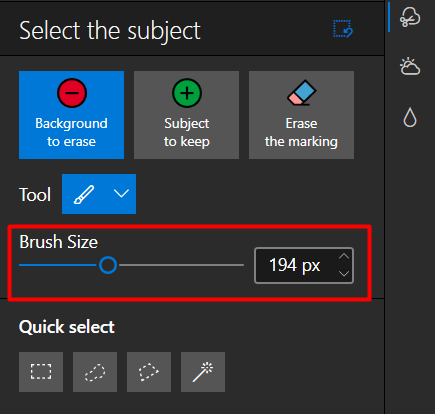The height and width of the screenshot is (414, 435).
Task: Select magic wand quick select tool
Action: point(203,372)
